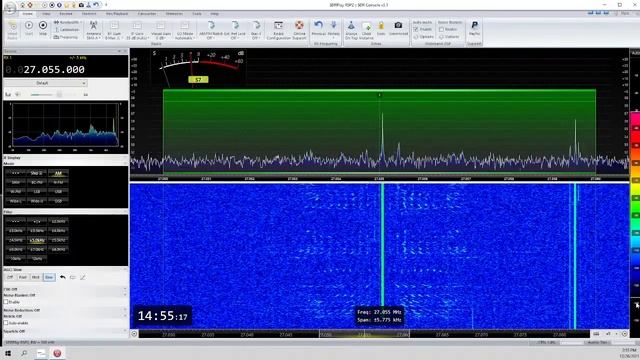Viewport: 640px width, 360px height.
Task: Open the Frequency option in the ribbon
Action: click(65, 37)
